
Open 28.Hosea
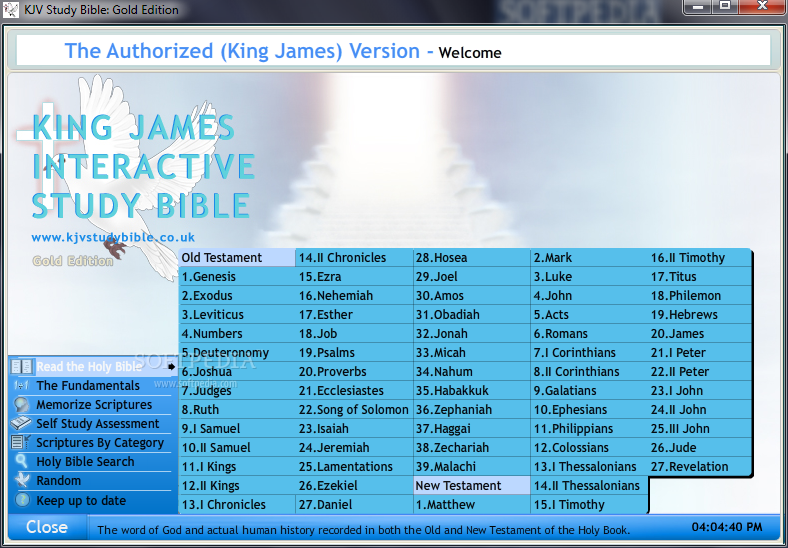coord(471,257)
